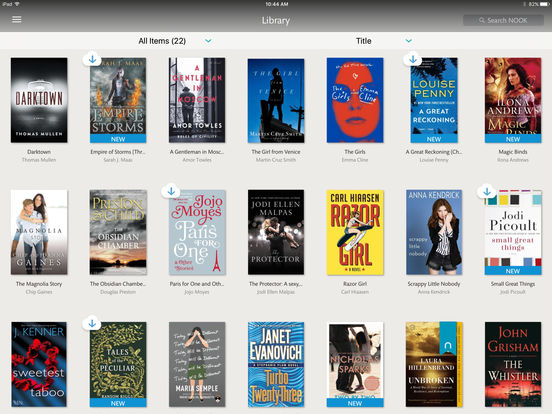Open Small Great Things book cover
The image size is (552, 414).
pyautogui.click(x=513, y=232)
